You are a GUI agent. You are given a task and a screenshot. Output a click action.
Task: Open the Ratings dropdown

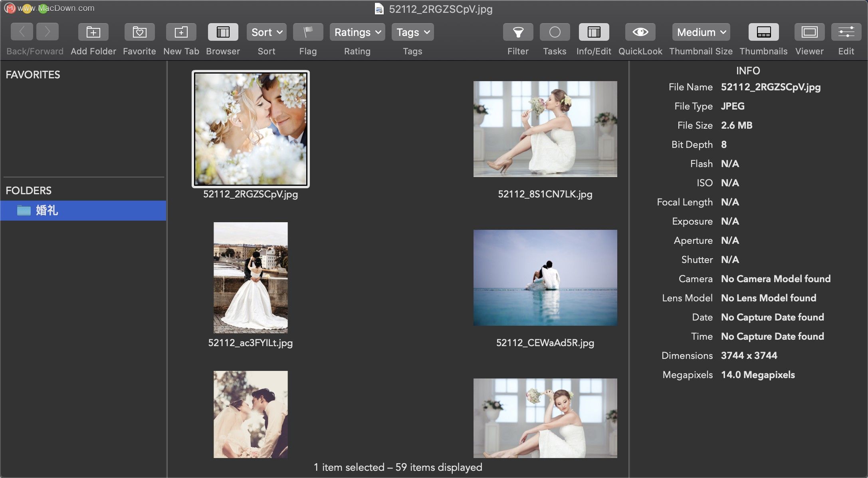[x=357, y=32]
